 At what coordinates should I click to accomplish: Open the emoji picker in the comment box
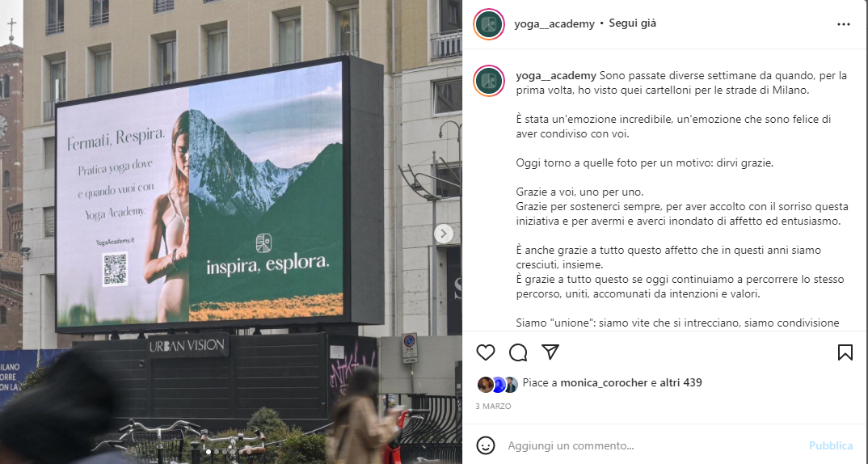point(486,445)
